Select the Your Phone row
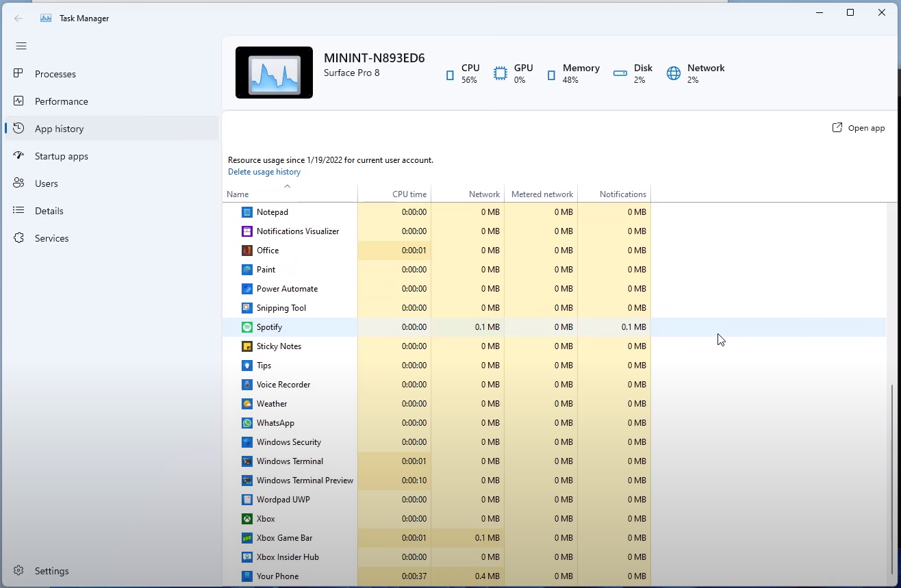Image resolution: width=901 pixels, height=588 pixels. tap(277, 576)
